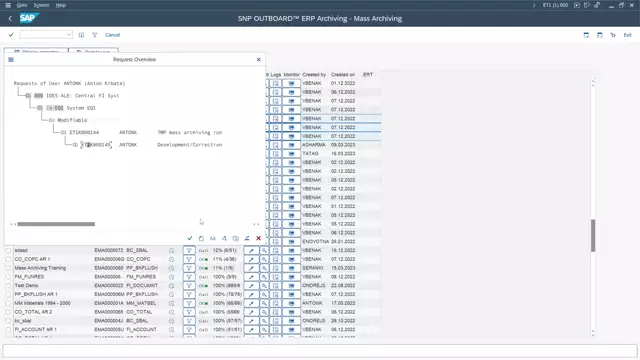Tick the checkbox for FI_ACCOUNT AR 1

pos(8,330)
